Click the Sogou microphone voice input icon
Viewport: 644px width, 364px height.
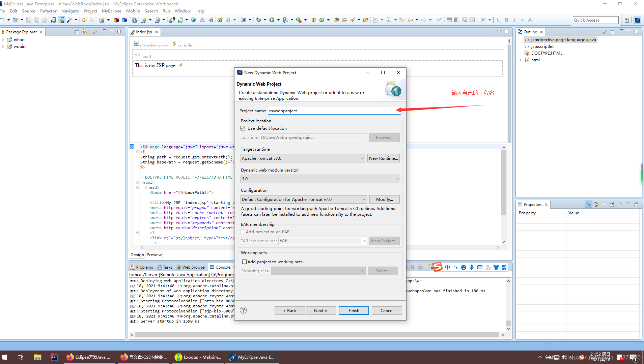click(x=472, y=267)
